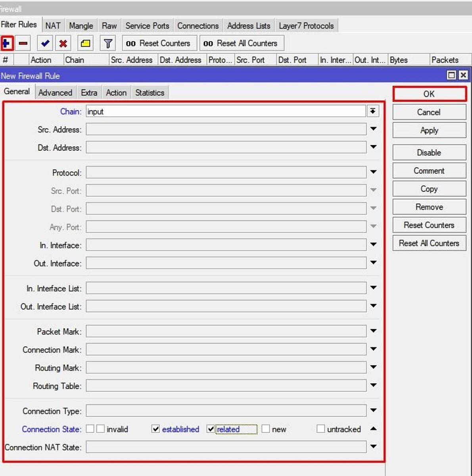
Task: Switch to the NAT tab
Action: [x=53, y=26]
